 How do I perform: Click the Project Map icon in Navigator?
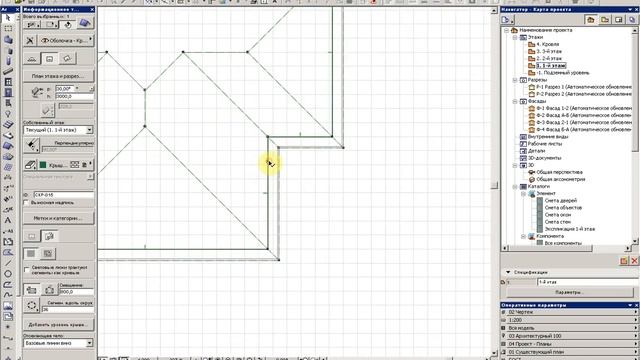click(590, 20)
